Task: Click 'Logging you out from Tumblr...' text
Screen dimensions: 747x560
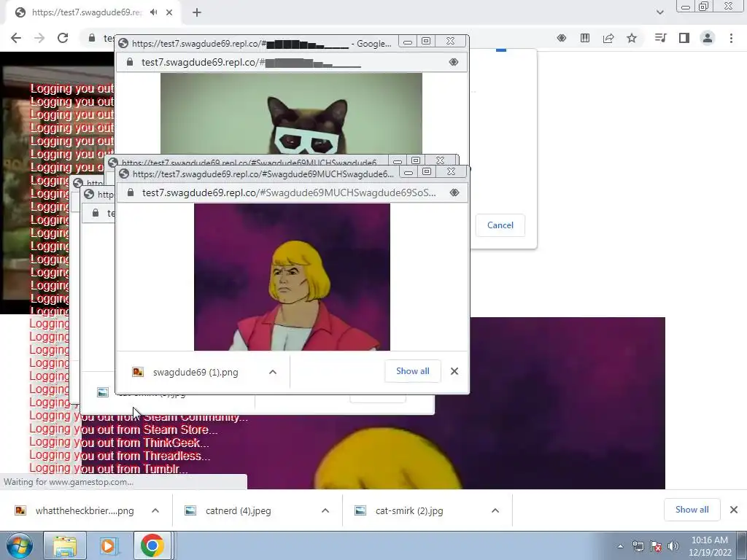Action: (x=108, y=469)
